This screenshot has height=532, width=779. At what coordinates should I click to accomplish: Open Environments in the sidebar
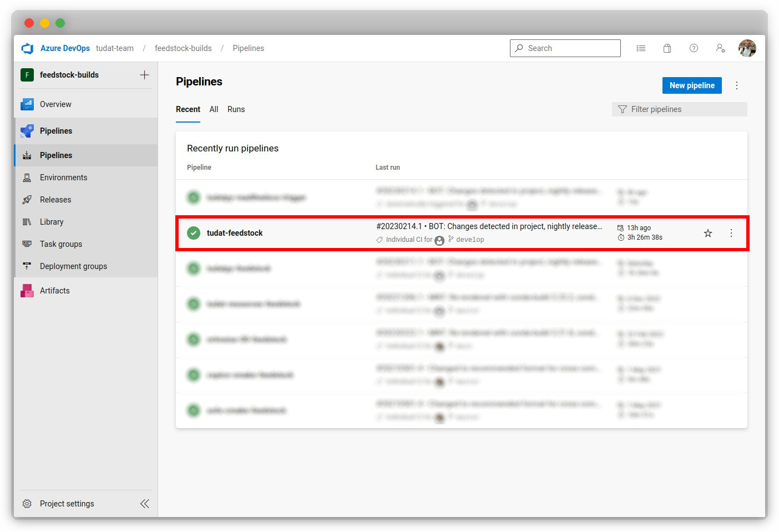pos(86,178)
